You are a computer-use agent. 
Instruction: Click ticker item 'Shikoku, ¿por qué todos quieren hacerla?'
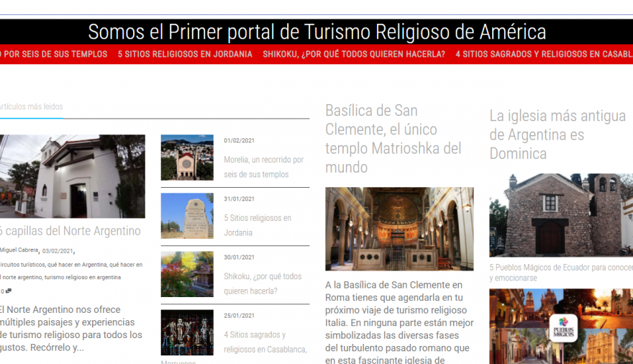pos(354,54)
